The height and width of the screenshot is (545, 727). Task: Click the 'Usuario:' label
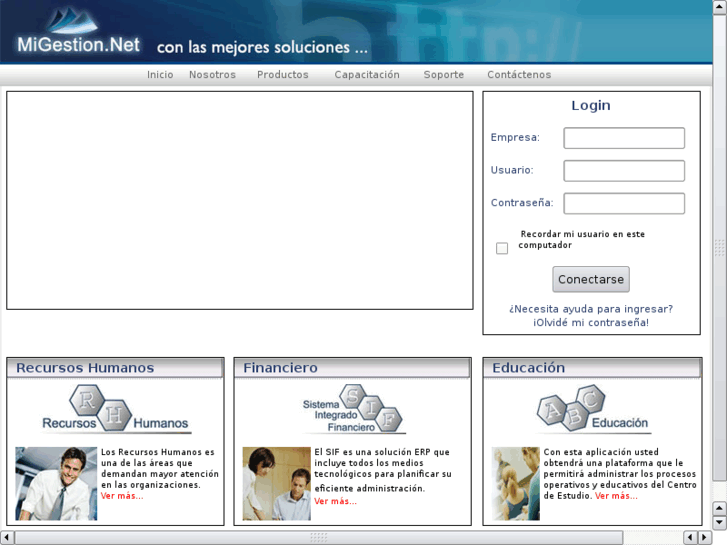(x=512, y=170)
